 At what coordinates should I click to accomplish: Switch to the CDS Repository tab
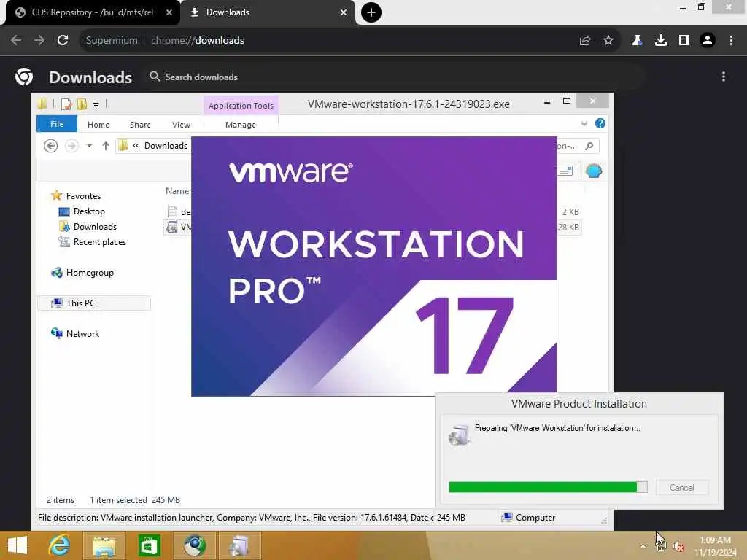93,12
